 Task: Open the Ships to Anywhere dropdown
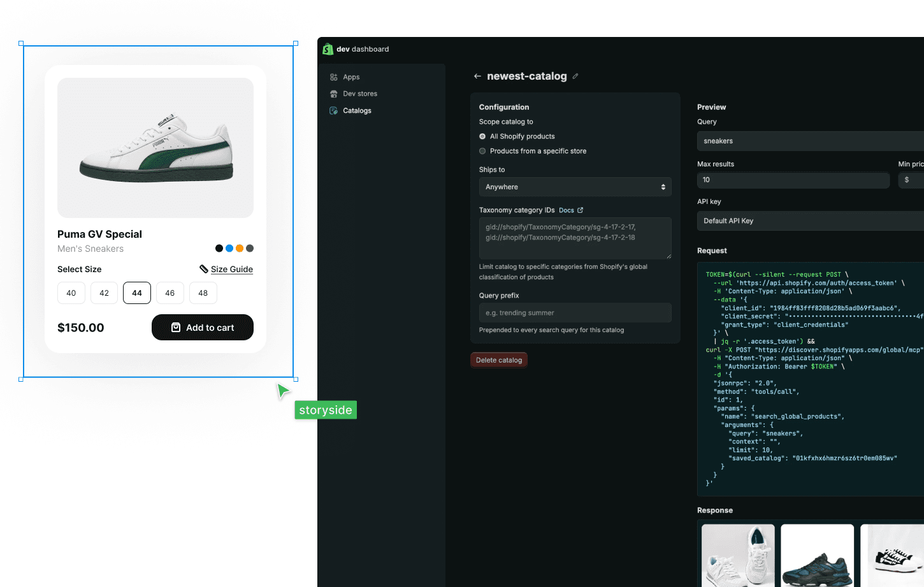coord(575,187)
